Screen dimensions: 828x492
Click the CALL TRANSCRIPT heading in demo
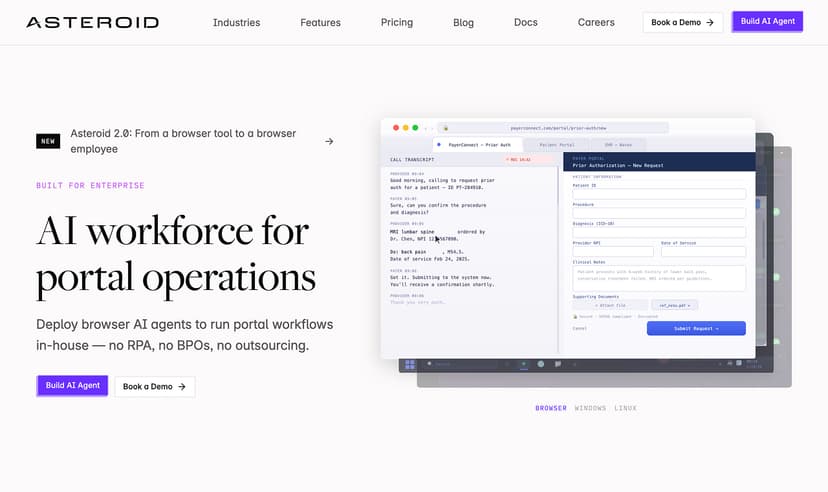pyautogui.click(x=412, y=159)
